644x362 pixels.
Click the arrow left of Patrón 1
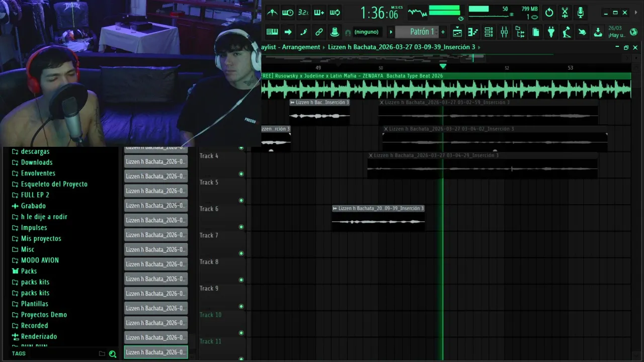391,32
